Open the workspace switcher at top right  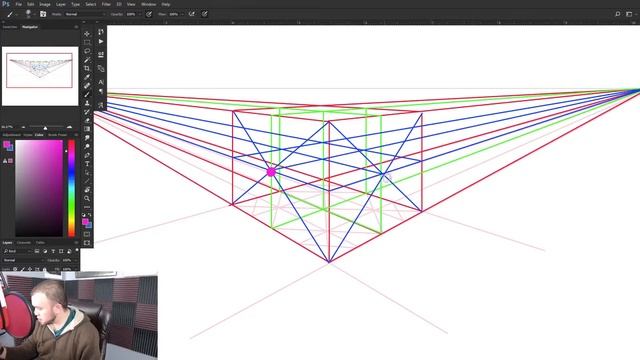(x=630, y=14)
